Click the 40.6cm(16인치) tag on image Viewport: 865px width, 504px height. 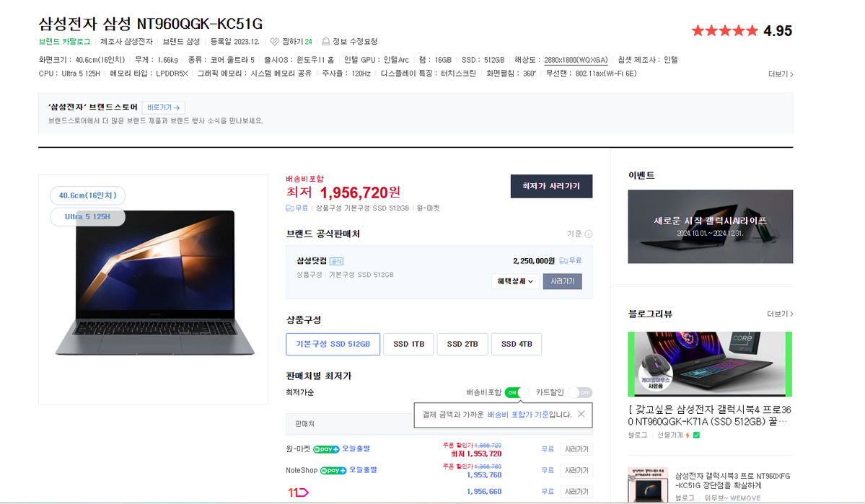(x=88, y=195)
